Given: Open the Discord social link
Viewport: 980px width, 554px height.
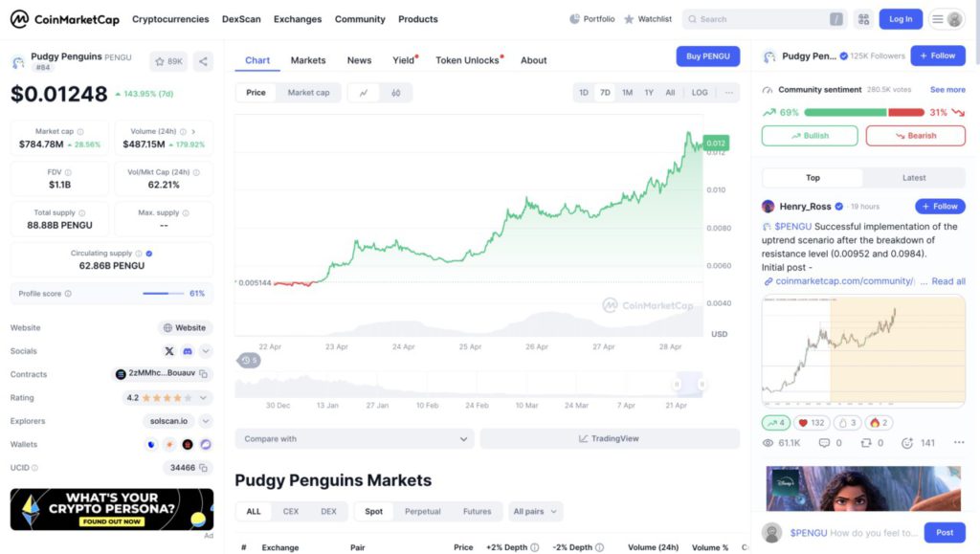Looking at the screenshot, I should pyautogui.click(x=188, y=351).
